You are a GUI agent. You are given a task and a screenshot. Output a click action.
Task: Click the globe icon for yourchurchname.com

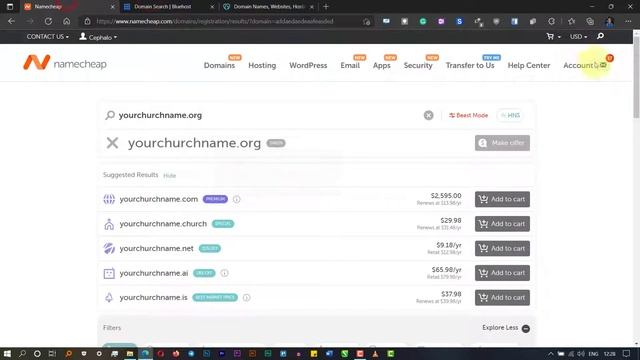(109, 199)
